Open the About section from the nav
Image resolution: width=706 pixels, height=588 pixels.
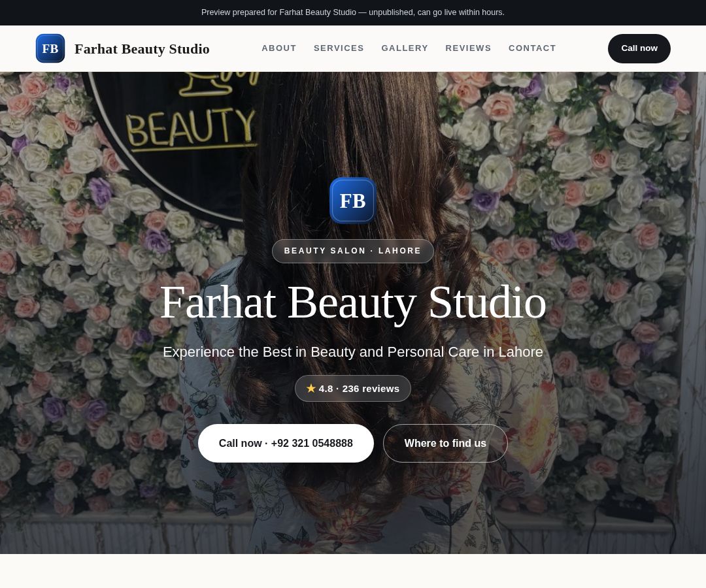(278, 48)
